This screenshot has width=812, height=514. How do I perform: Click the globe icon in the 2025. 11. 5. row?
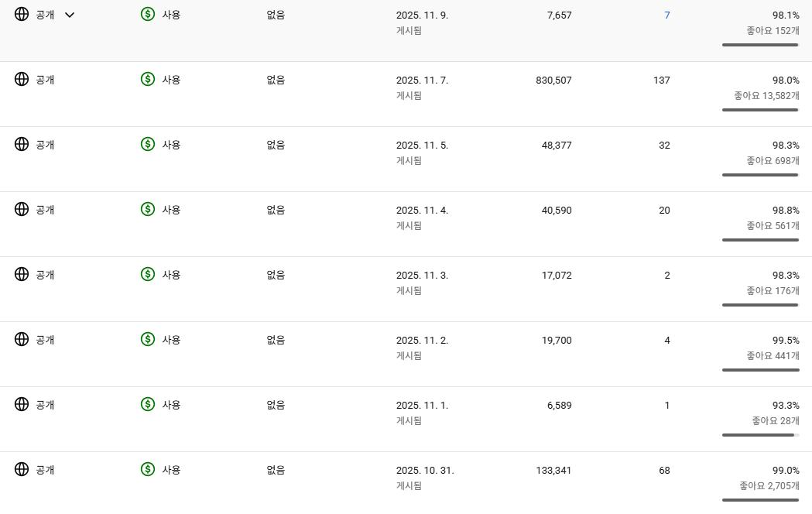point(22,144)
